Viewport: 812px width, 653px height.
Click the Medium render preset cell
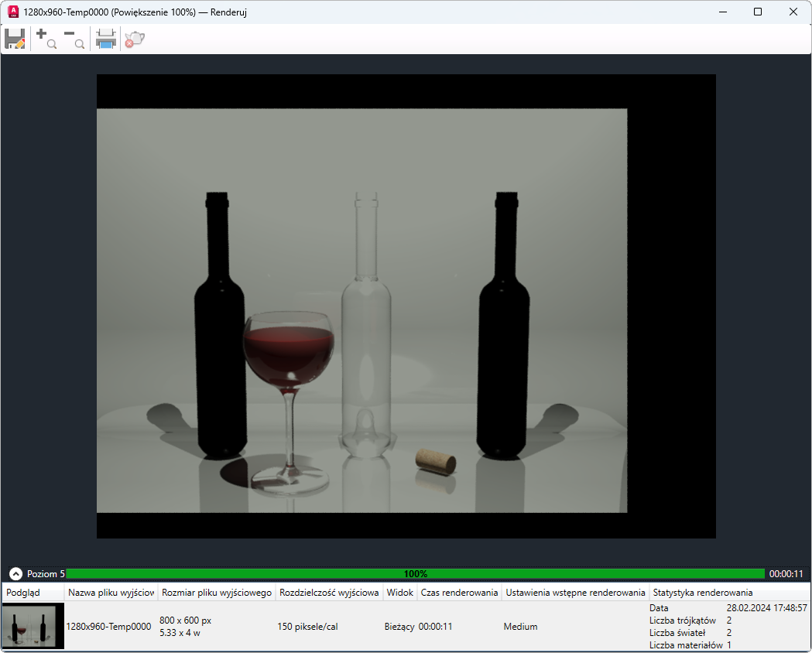coord(520,626)
